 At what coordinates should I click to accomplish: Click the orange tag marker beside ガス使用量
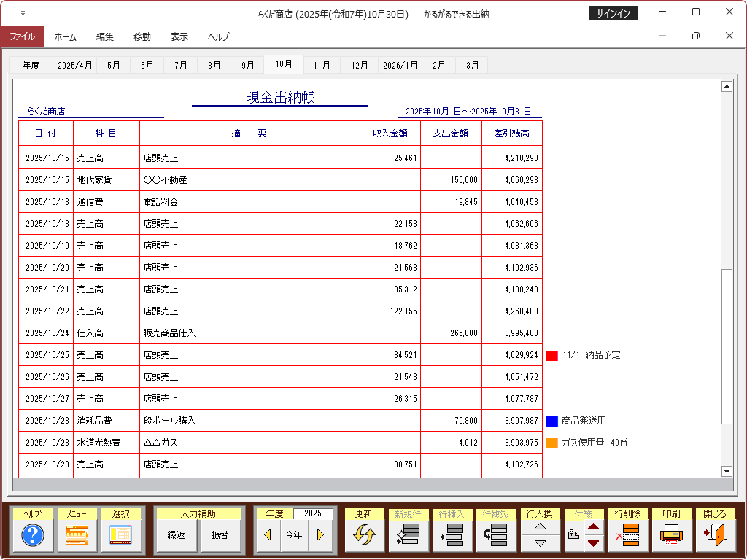point(552,443)
